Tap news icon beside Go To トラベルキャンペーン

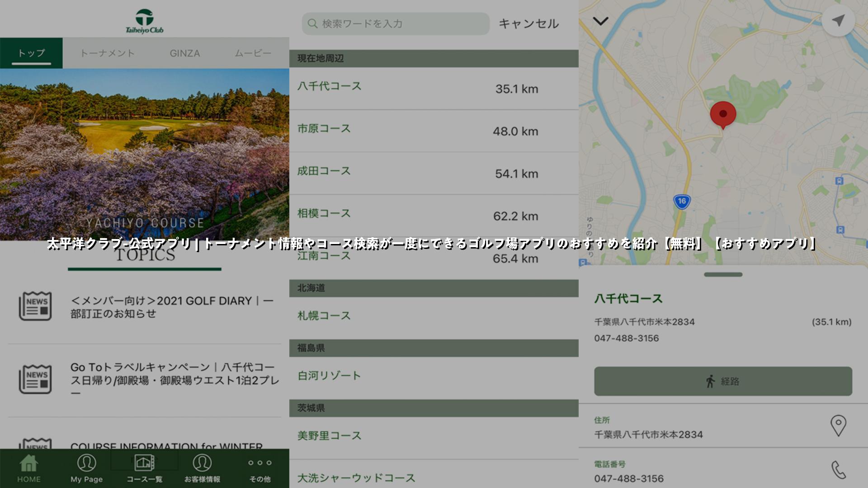(35, 379)
